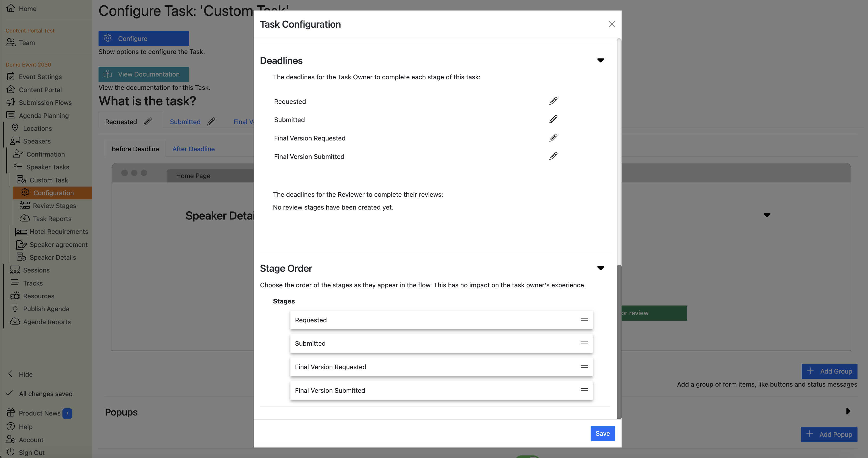Click pencil for Final Version Submitted deadline

(x=553, y=156)
